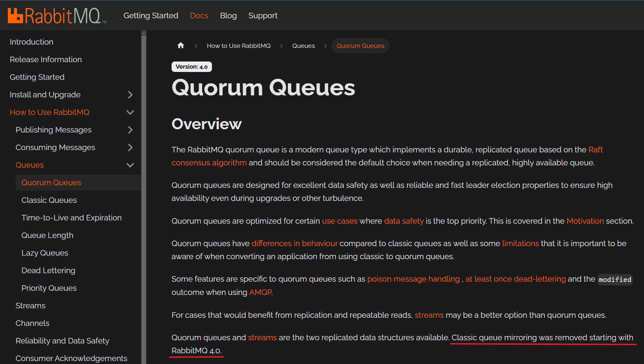Open Priority Queues page
644x364 pixels.
point(49,288)
